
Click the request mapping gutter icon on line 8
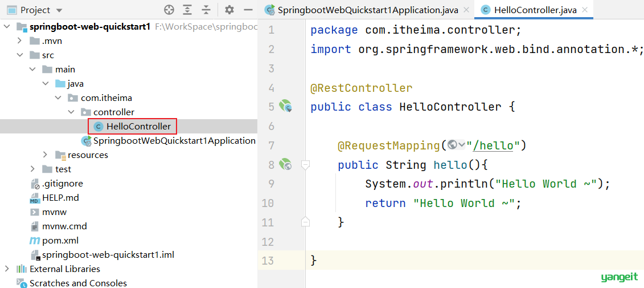tap(285, 165)
